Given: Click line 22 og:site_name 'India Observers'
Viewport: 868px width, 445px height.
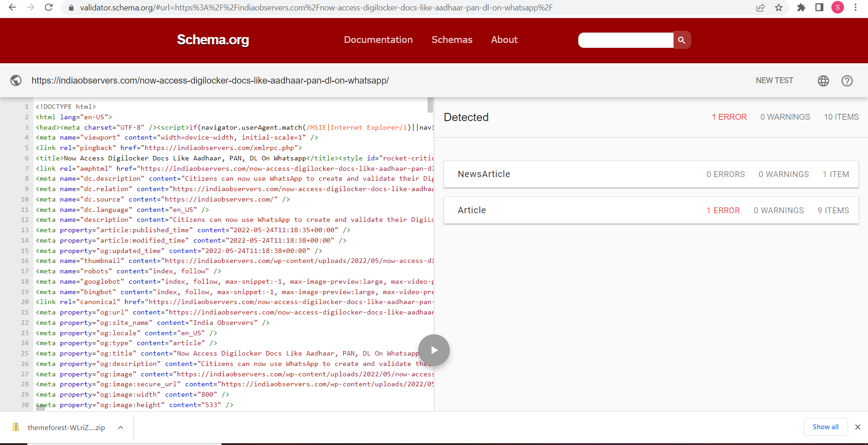Looking at the screenshot, I should click(153, 323).
